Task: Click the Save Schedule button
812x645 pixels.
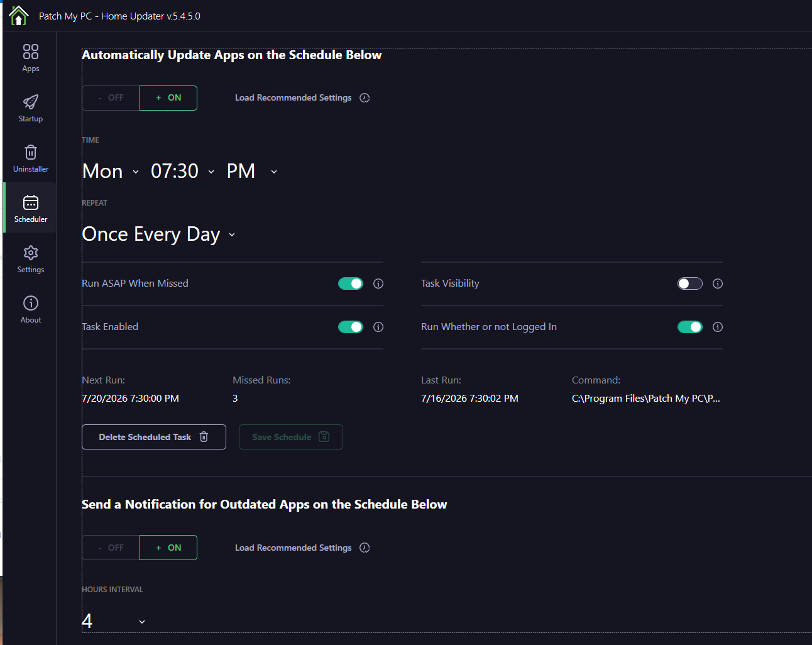Action: coord(291,437)
